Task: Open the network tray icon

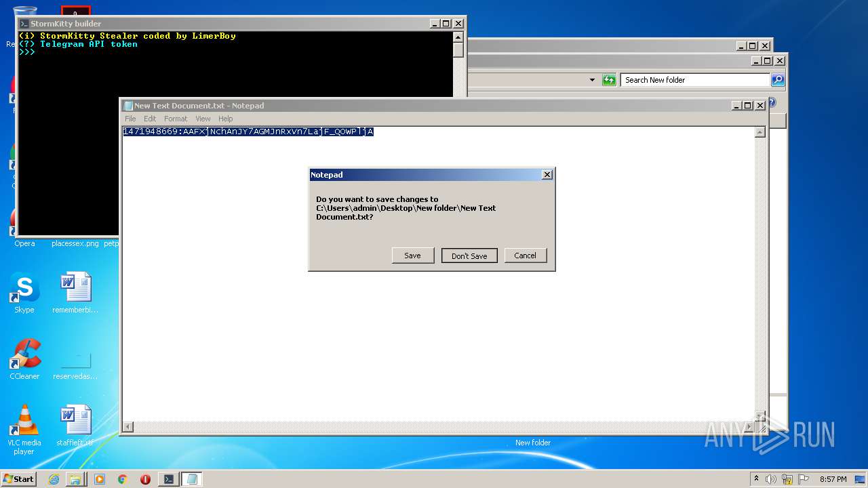Action: coord(787,479)
